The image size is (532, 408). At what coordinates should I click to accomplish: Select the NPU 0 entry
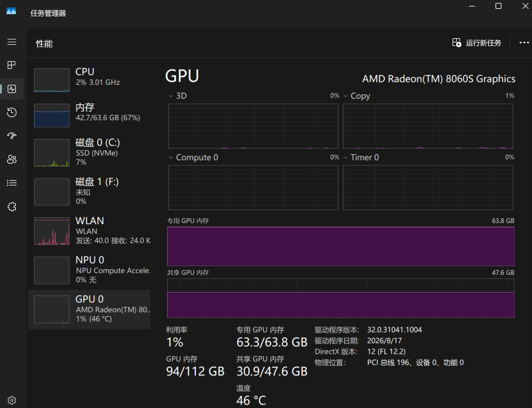[89, 270]
